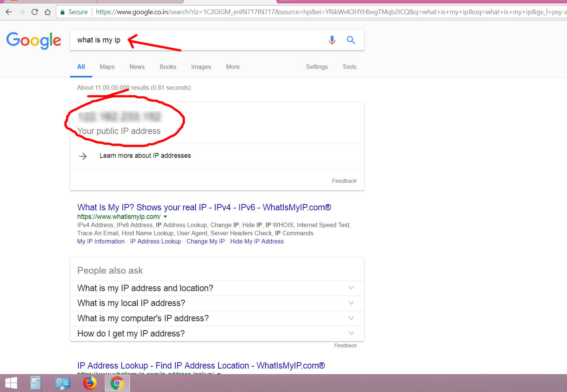
Task: Expand 'What is my IP address and location?'
Action: pos(217,288)
